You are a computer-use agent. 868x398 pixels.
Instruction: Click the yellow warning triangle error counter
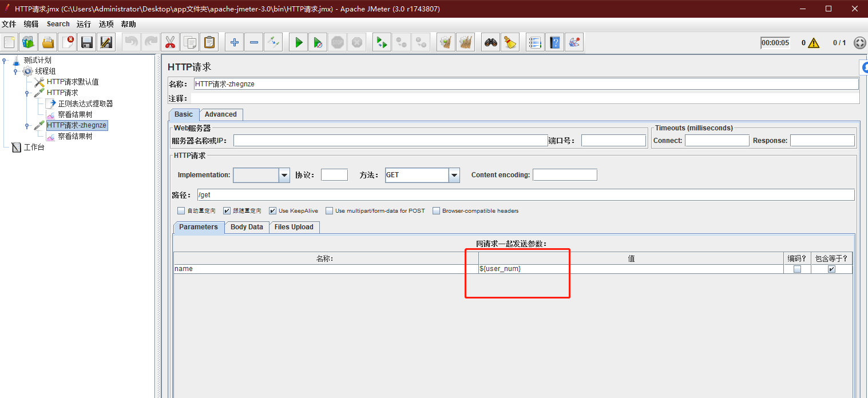point(814,43)
